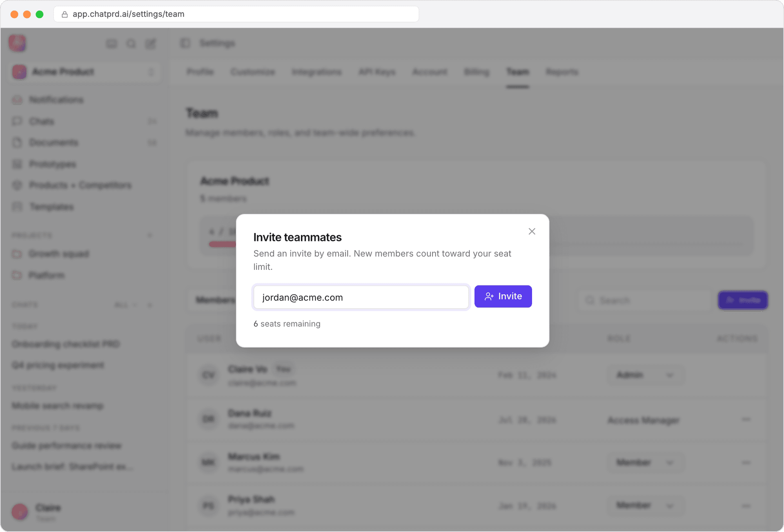This screenshot has height=532, width=784.
Task: Click the lock icon in the address bar
Action: [x=65, y=14]
